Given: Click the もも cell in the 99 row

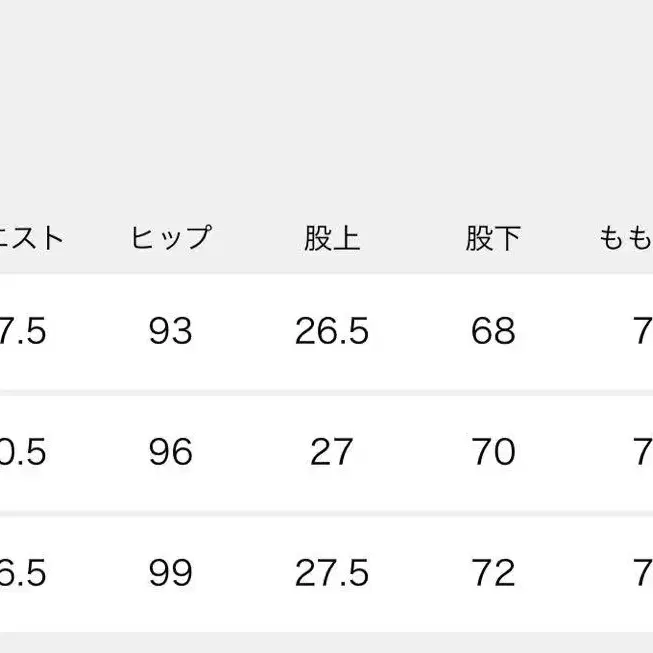Looking at the screenshot, I should [x=642, y=573].
